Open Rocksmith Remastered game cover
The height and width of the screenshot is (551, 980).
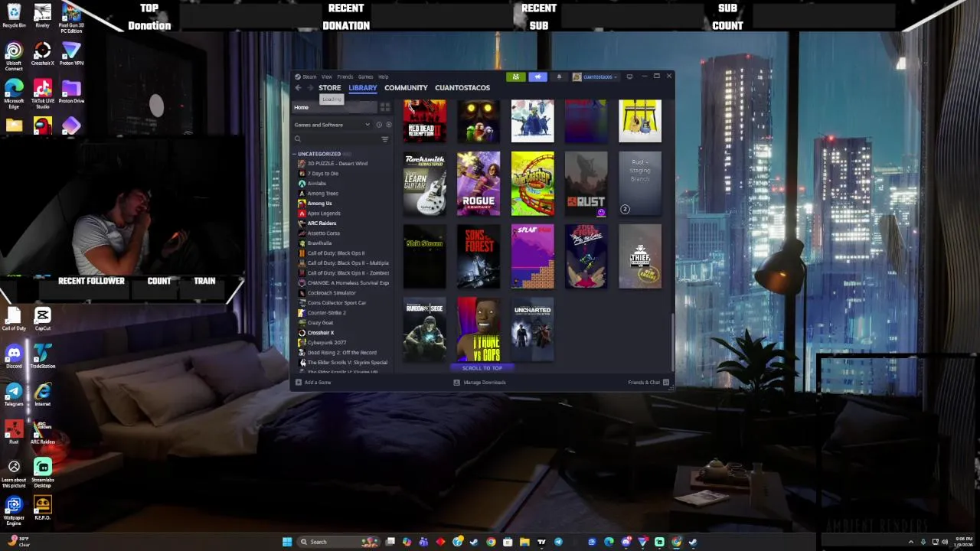pyautogui.click(x=425, y=184)
